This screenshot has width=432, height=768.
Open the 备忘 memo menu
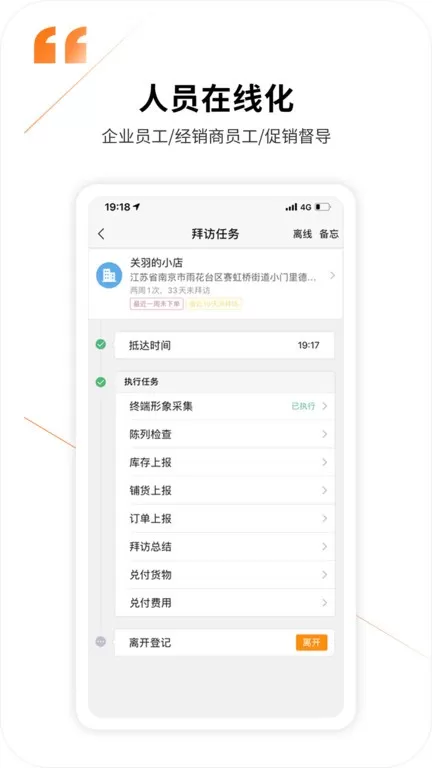pos(329,234)
